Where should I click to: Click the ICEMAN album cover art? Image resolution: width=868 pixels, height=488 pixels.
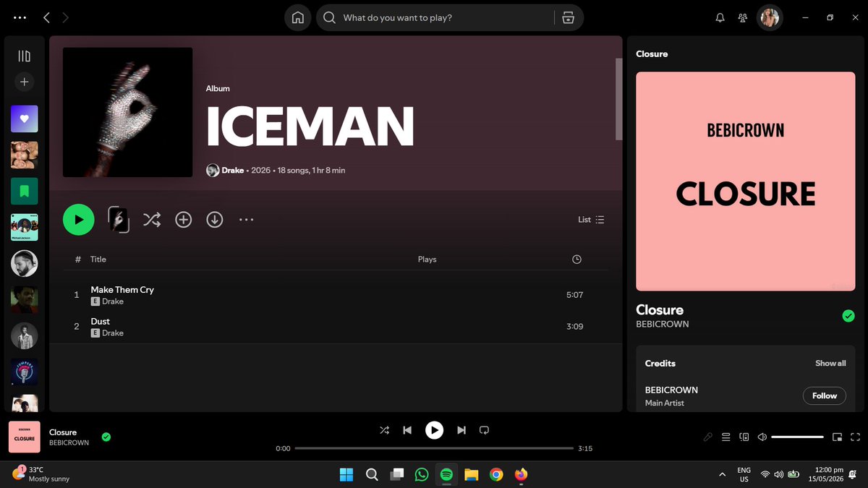point(127,113)
